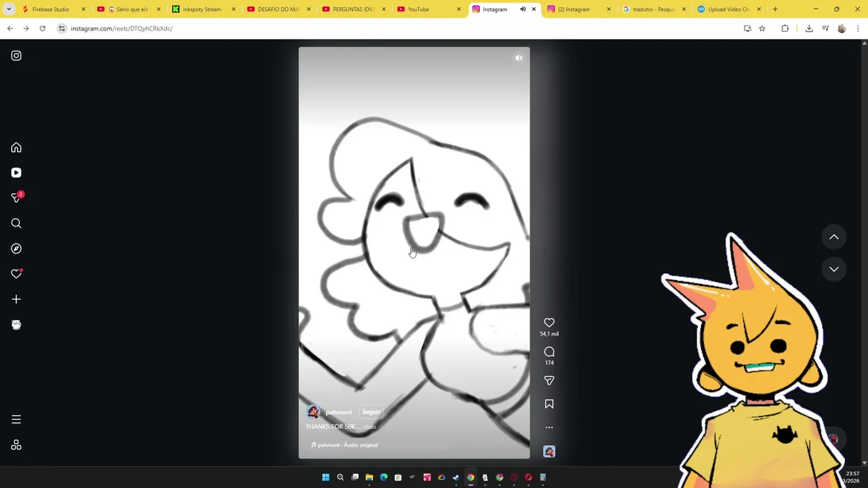
Task: View site information icon in address bar
Action: (62, 28)
